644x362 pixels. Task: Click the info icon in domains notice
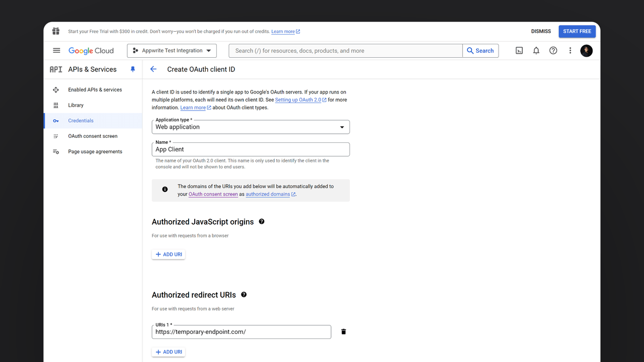pyautogui.click(x=165, y=190)
